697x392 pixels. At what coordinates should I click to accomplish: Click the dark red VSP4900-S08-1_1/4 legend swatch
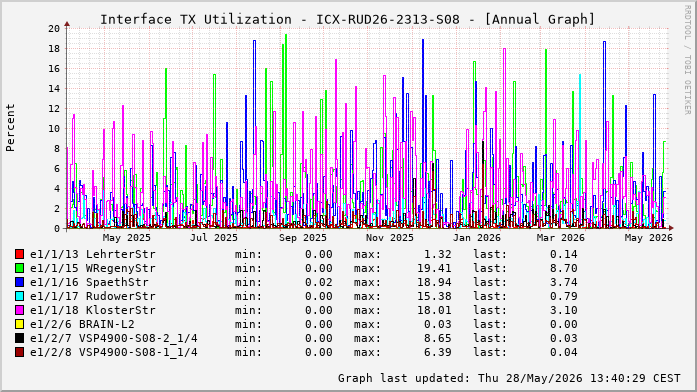(x=19, y=352)
